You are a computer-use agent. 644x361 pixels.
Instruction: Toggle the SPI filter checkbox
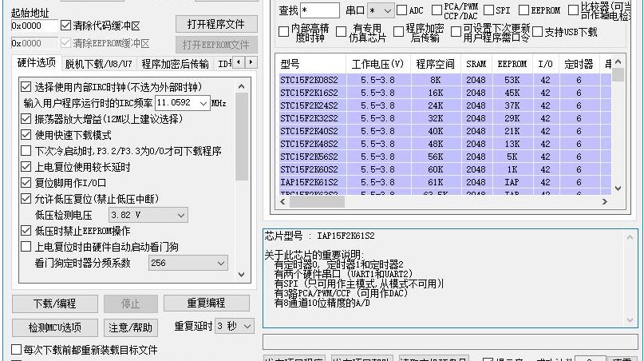(488, 10)
